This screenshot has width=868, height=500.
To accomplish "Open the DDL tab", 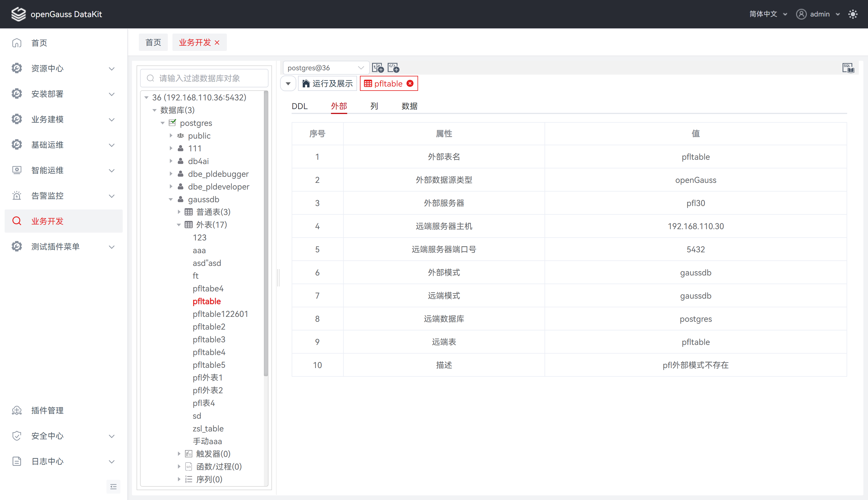I will click(x=299, y=106).
